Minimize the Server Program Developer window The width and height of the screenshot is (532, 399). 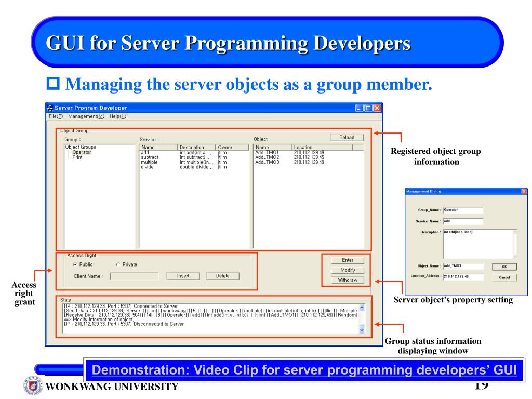[x=360, y=108]
